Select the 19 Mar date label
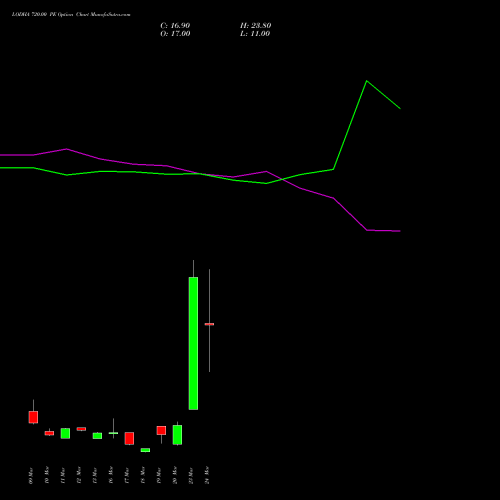The width and height of the screenshot is (500, 500). click(x=159, y=475)
